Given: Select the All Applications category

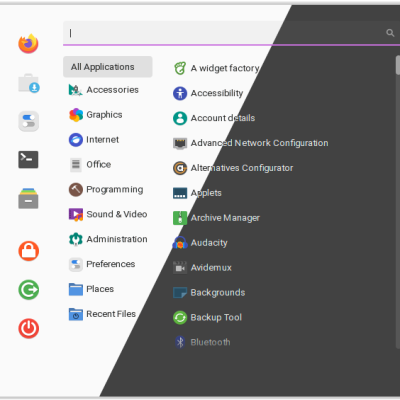Looking at the screenshot, I should click(x=108, y=67).
